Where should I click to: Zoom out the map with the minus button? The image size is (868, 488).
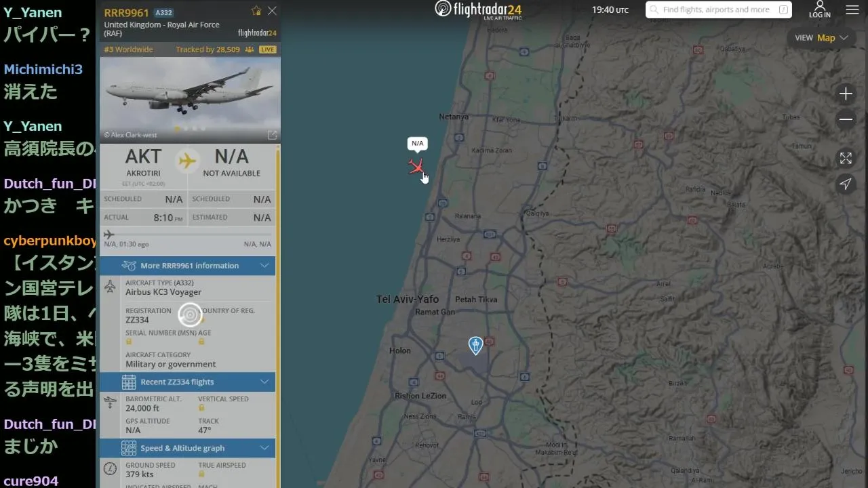(846, 120)
